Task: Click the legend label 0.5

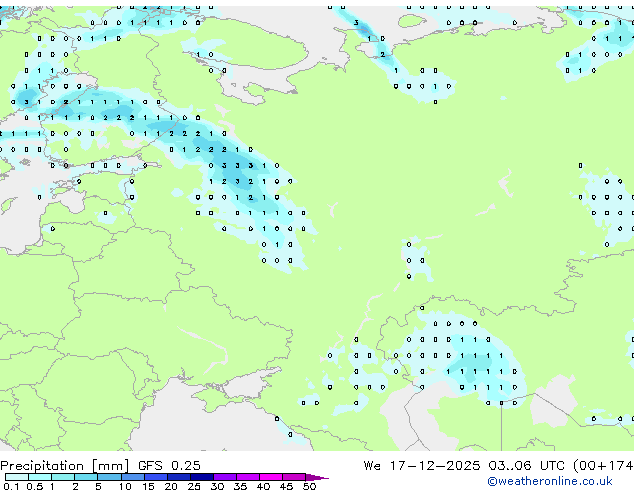Action: click(35, 486)
